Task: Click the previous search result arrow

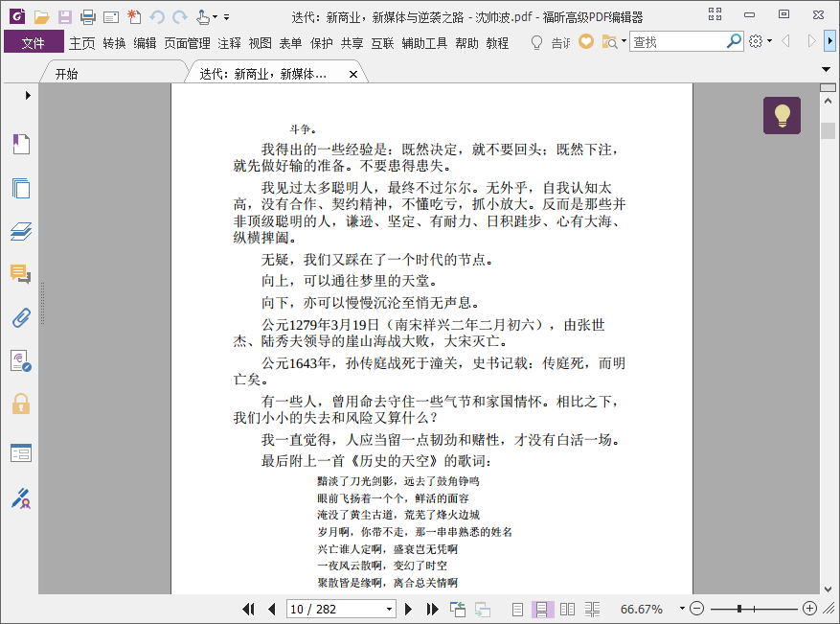Action: [785, 41]
